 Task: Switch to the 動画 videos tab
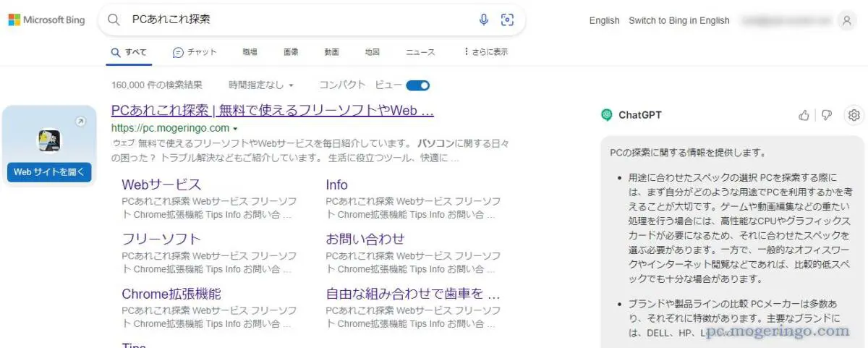[x=332, y=52]
